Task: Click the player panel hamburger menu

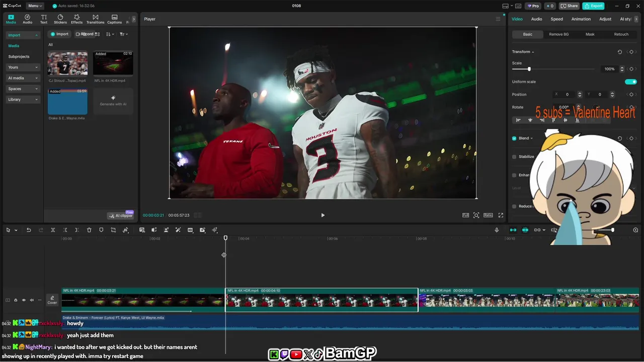Action: pos(498,19)
